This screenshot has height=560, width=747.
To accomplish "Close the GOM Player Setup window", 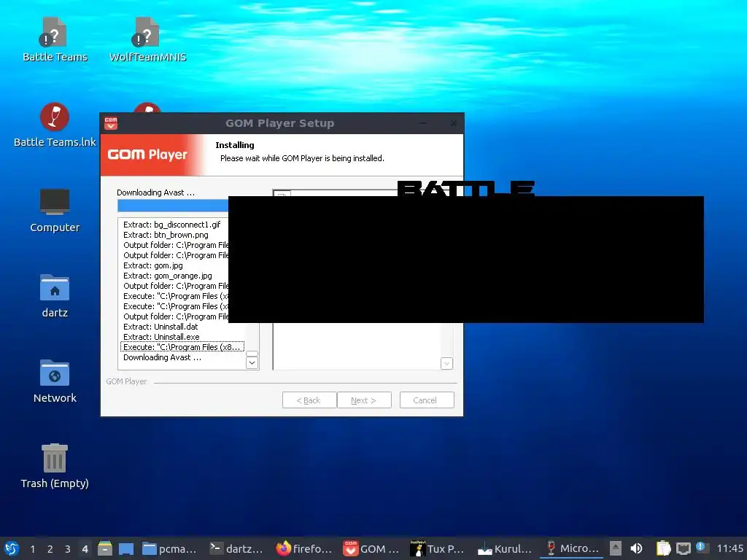I will click(x=453, y=123).
